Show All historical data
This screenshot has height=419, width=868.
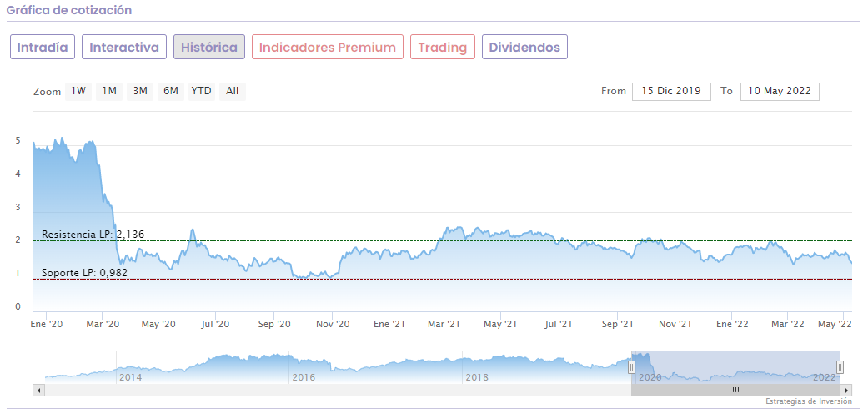click(232, 91)
